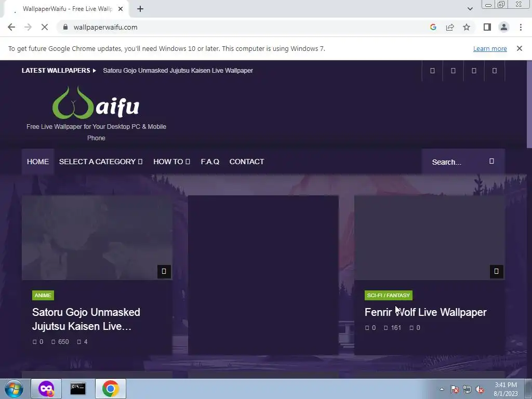Click the LATEST WALLPAPERS label

[x=56, y=71]
